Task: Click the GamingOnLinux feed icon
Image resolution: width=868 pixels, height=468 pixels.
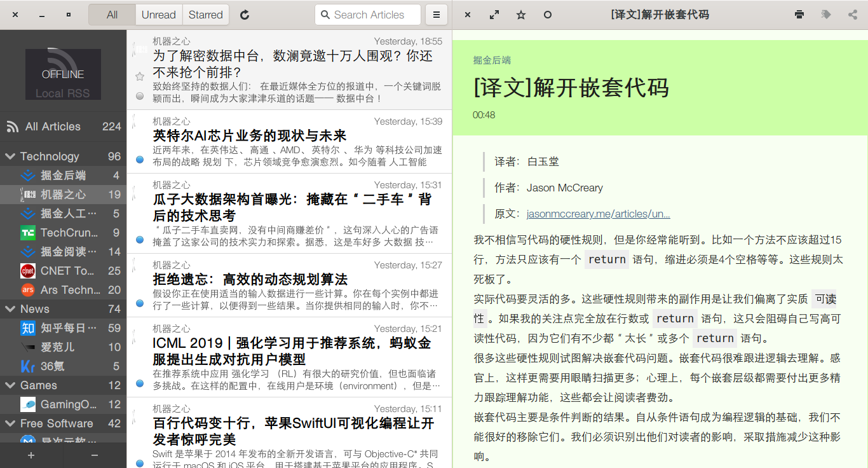Action: 28,404
